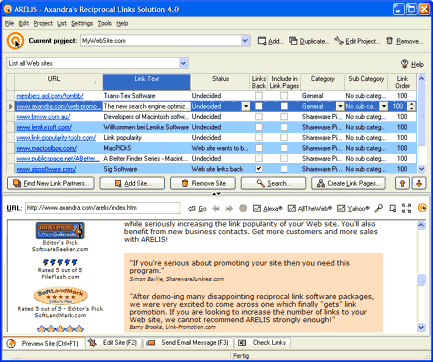This screenshot has height=362, width=433.
Task: Open the members.aol.com URL link
Action: [50, 96]
